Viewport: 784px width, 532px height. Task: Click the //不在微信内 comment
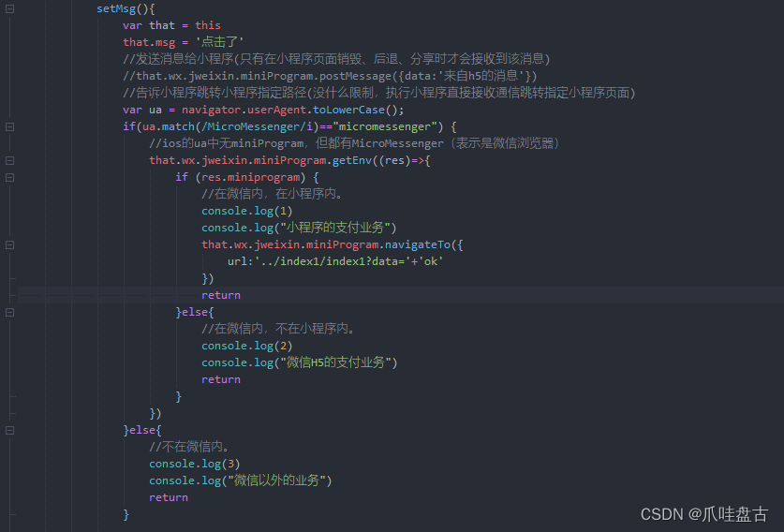point(189,447)
